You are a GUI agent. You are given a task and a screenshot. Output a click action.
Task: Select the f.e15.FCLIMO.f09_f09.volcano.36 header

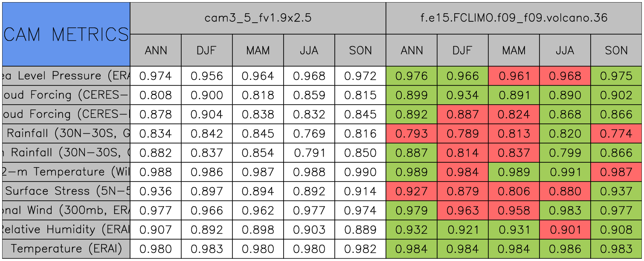pos(513,18)
